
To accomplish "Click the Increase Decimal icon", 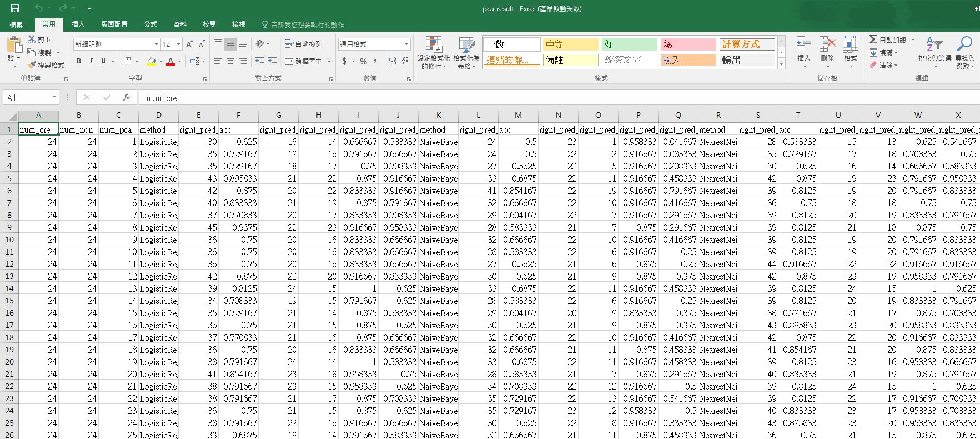I will (391, 61).
